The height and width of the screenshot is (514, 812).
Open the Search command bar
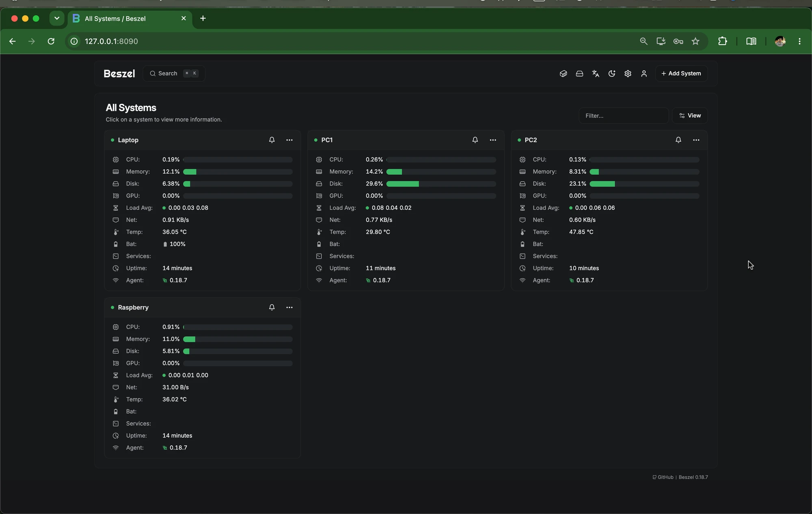tap(174, 73)
